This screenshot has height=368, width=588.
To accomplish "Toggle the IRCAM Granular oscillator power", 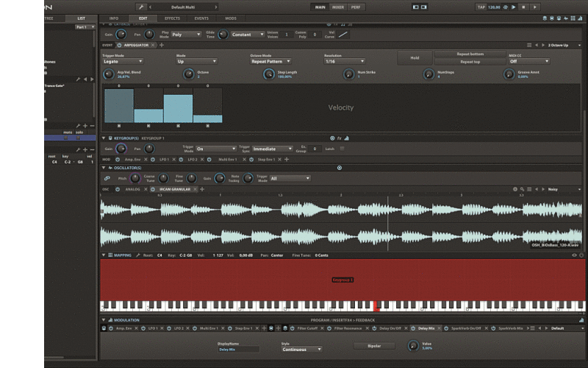I will (x=153, y=189).
